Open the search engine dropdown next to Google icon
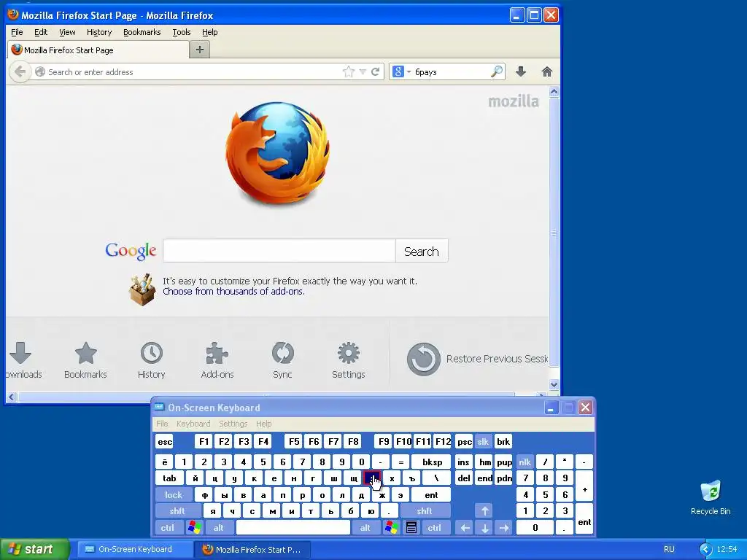 click(409, 72)
